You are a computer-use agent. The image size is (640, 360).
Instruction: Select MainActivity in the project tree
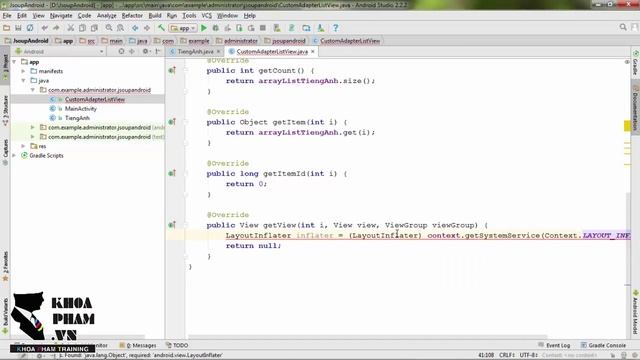tap(81, 109)
